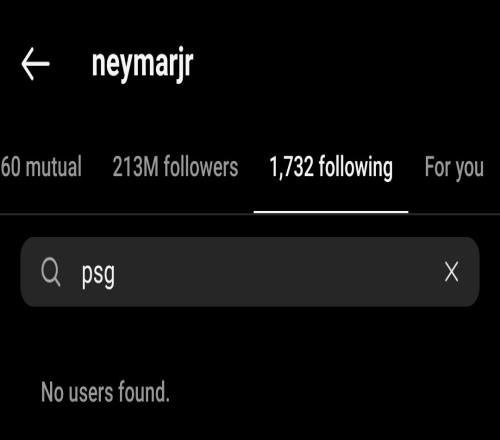Clear the psg search with the X
Image resolution: width=500 pixels, height=440 pixels.
click(x=451, y=272)
